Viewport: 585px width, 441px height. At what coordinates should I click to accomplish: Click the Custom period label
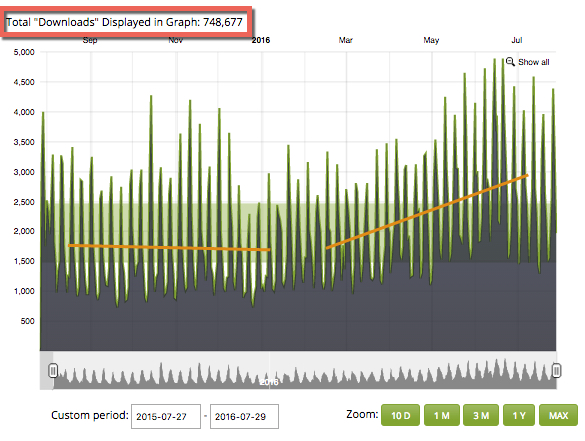90,415
